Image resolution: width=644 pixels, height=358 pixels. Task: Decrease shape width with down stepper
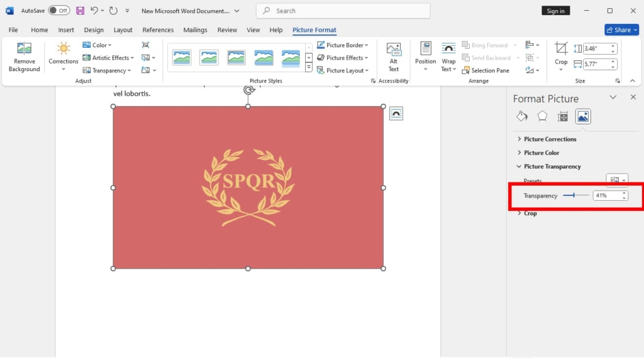tap(613, 67)
